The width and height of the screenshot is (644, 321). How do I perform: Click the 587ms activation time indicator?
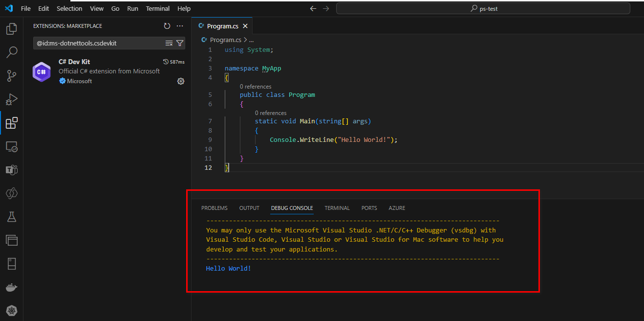[x=173, y=62]
